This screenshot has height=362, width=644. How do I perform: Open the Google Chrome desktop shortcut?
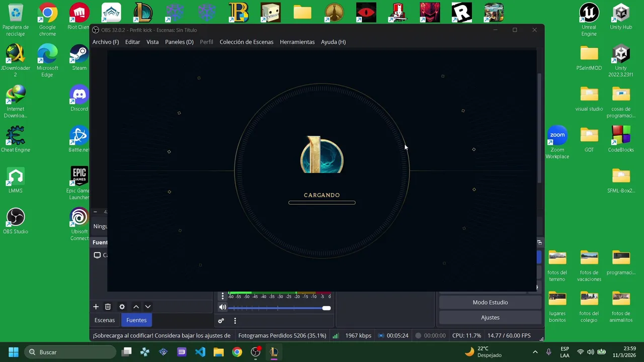[47, 20]
